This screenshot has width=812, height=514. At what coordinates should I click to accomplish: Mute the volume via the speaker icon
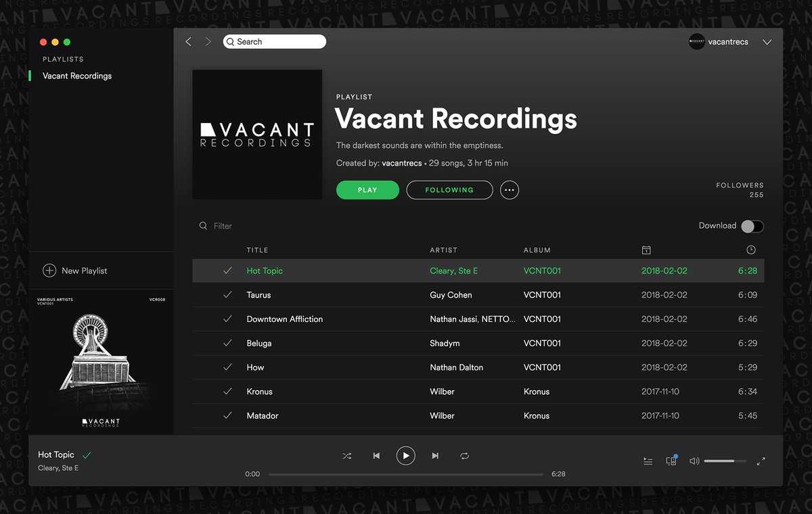click(x=694, y=461)
